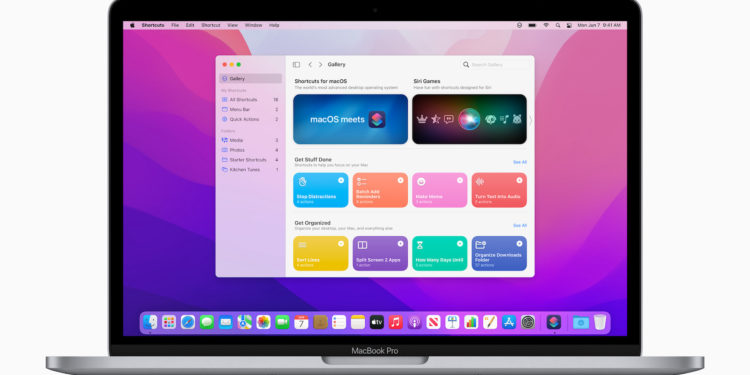Open Mail from the Dock
Screen dimensions: 750x375
(226, 322)
